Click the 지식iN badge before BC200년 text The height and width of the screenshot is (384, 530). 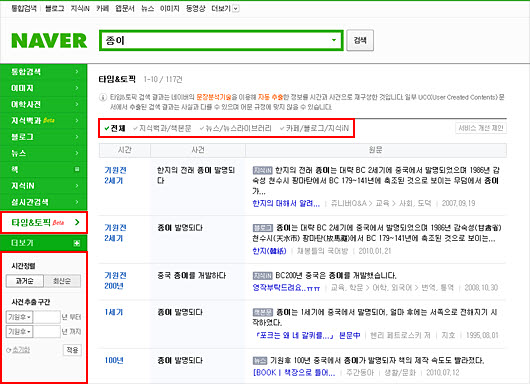pos(263,275)
